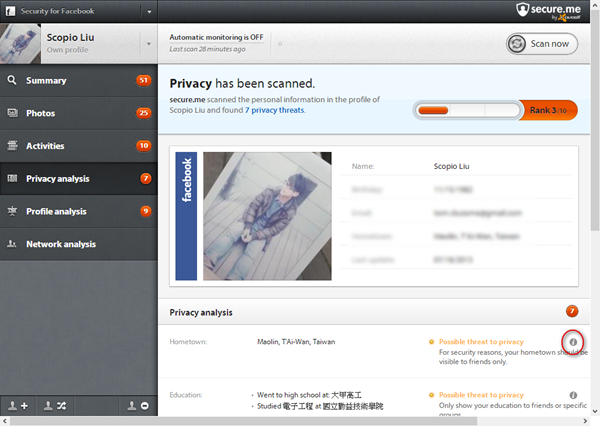
Task: Click the Profile analysis icon
Action: (12, 211)
